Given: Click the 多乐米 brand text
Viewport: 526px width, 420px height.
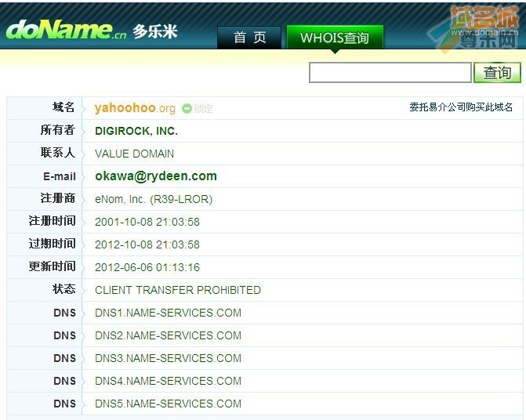Looking at the screenshot, I should pos(155,32).
